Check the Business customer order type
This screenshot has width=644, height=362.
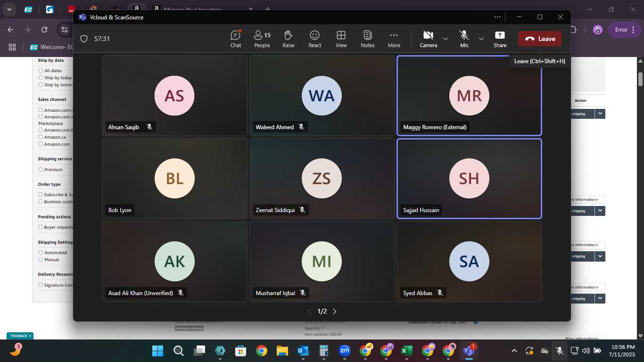(x=41, y=201)
